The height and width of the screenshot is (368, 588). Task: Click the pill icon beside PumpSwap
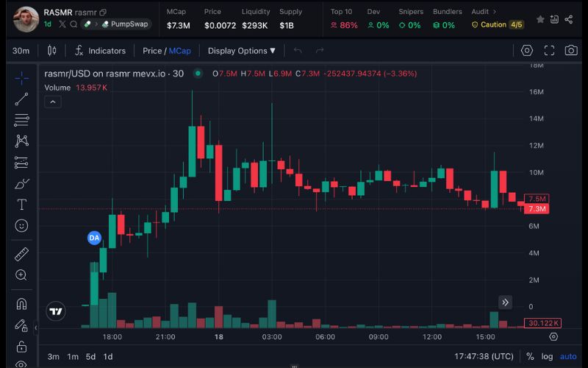tap(87, 24)
